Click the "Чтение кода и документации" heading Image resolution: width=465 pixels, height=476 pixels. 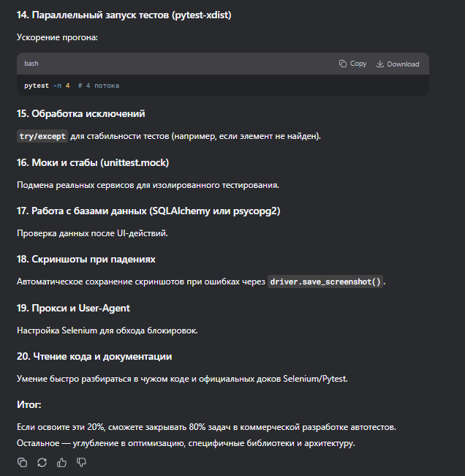(x=94, y=356)
